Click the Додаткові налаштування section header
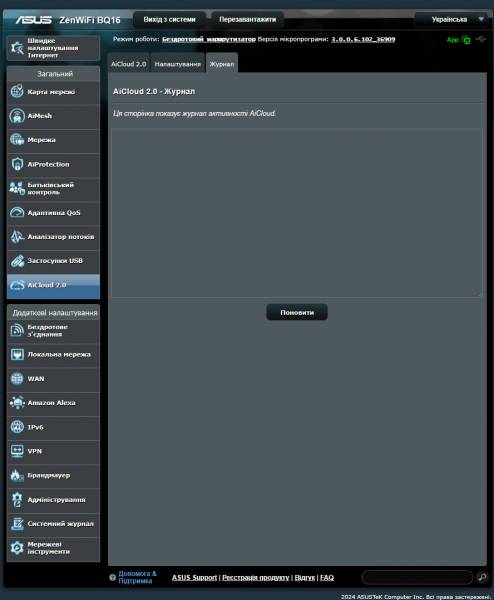This screenshot has width=494, height=600. point(54,313)
